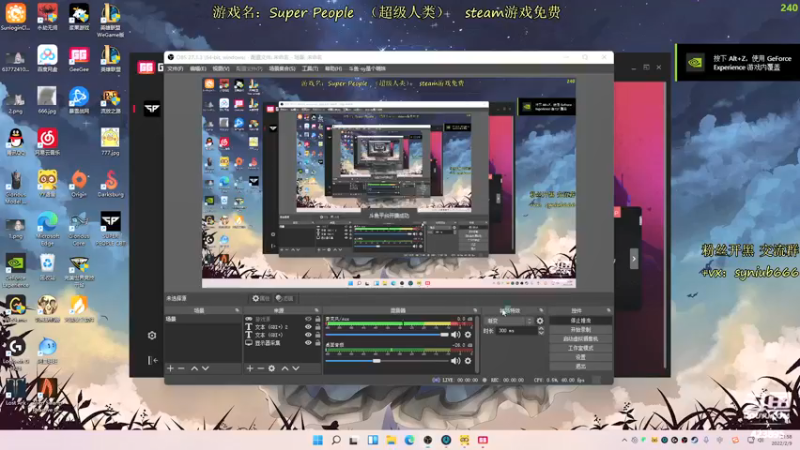Pop out the Audio Mixer dock panel
This screenshot has width=800, height=450.
pyautogui.click(x=475, y=310)
